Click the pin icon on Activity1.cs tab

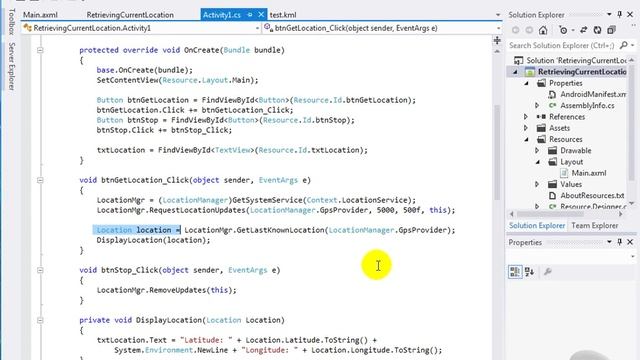coord(249,15)
